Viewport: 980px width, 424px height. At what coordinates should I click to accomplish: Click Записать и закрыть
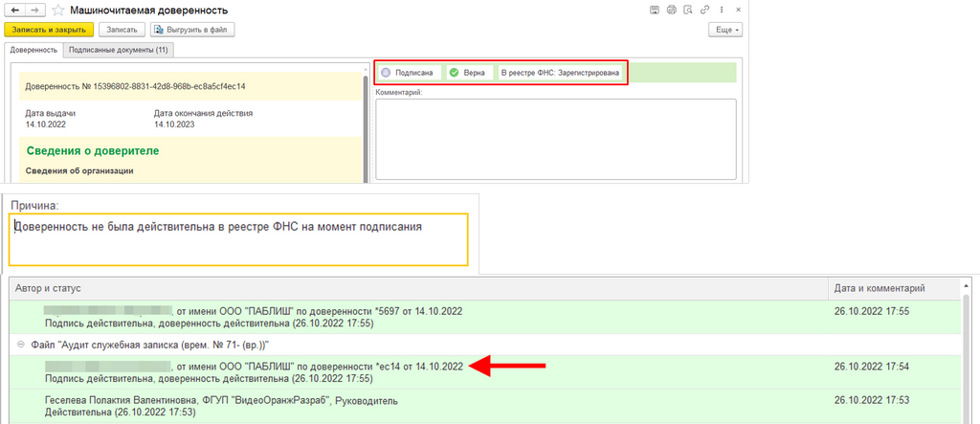click(49, 30)
